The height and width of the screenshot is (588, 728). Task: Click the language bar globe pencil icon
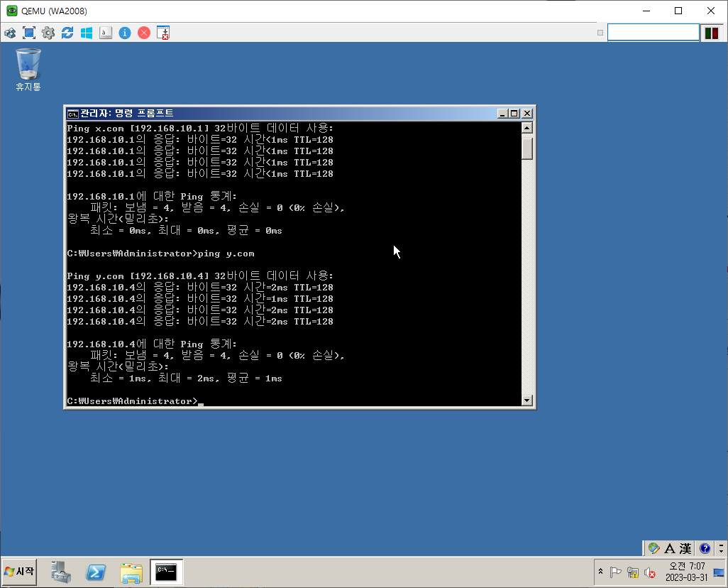(653, 548)
